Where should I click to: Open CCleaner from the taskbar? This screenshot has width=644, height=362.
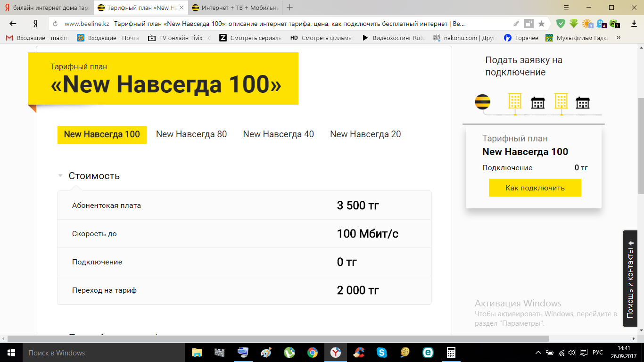[359, 353]
